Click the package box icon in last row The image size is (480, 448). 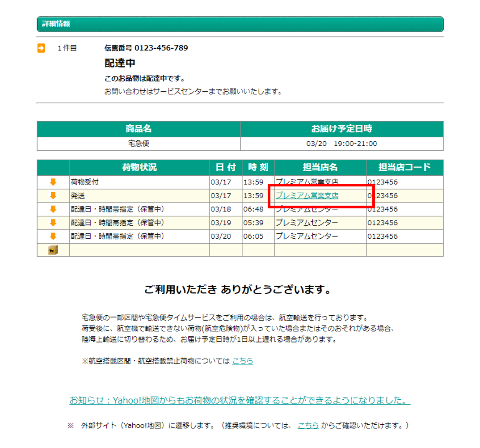pyautogui.click(x=53, y=250)
